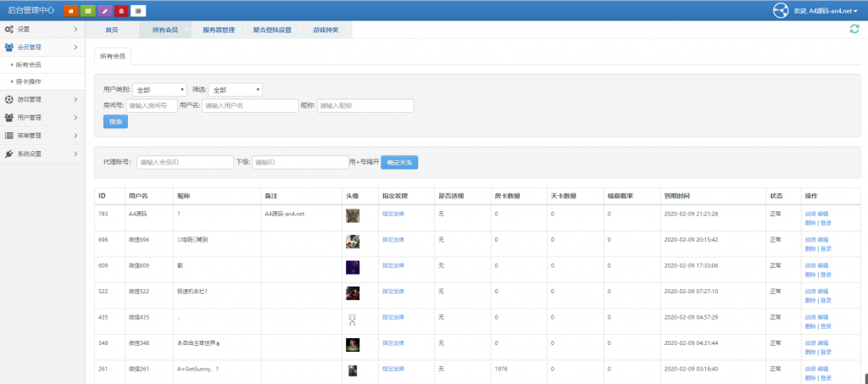The image size is (868, 384).
Task: Open the 用户类别 dropdown
Action: pyautogui.click(x=159, y=89)
